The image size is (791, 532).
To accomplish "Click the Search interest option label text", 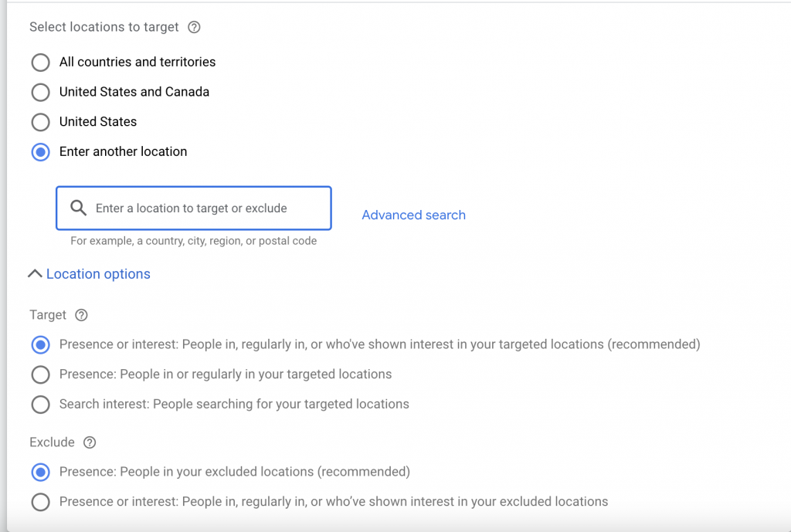I will coord(234,404).
